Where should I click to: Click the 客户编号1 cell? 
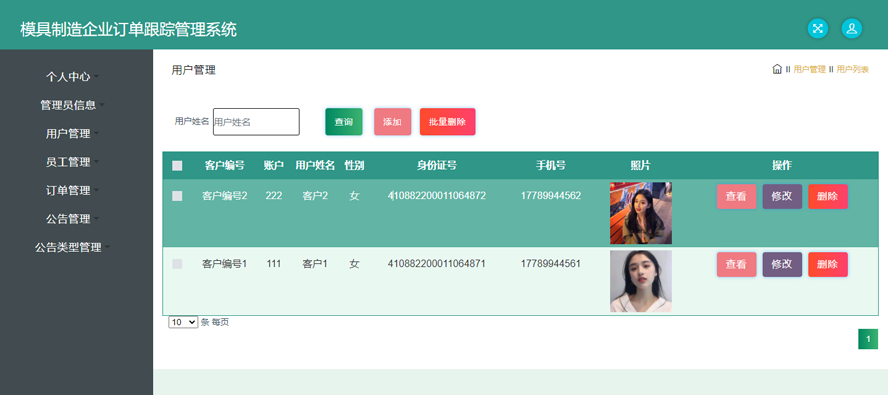tap(225, 264)
